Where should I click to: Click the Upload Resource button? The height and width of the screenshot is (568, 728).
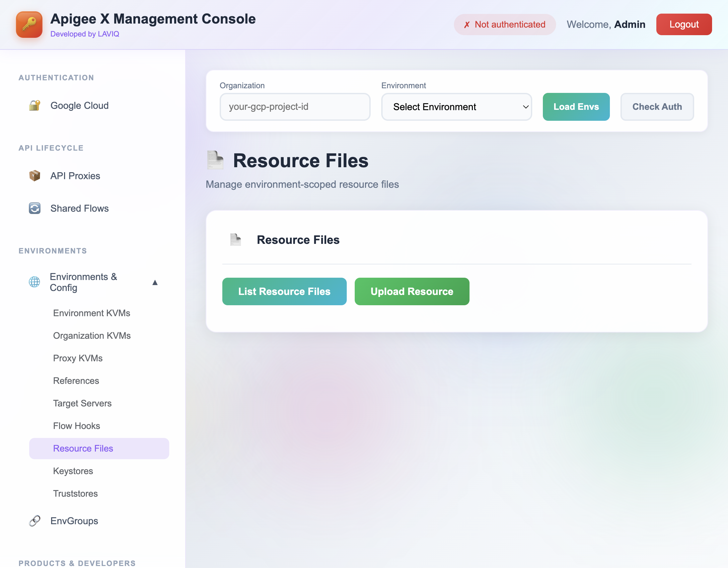pos(412,291)
